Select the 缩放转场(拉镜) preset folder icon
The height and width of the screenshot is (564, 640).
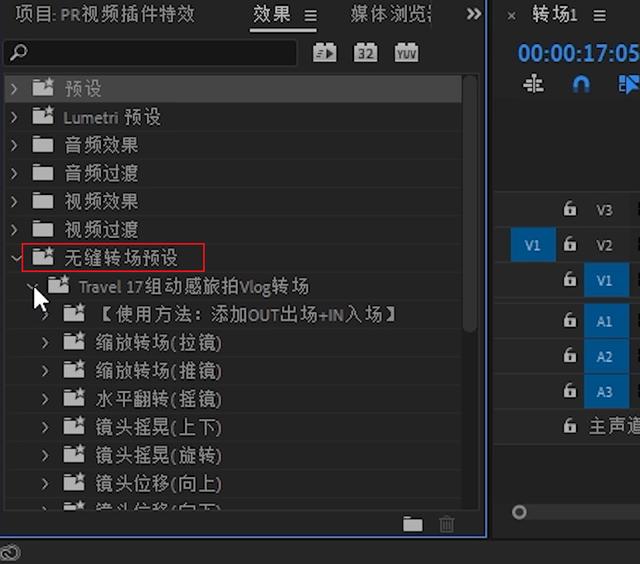tap(74, 341)
